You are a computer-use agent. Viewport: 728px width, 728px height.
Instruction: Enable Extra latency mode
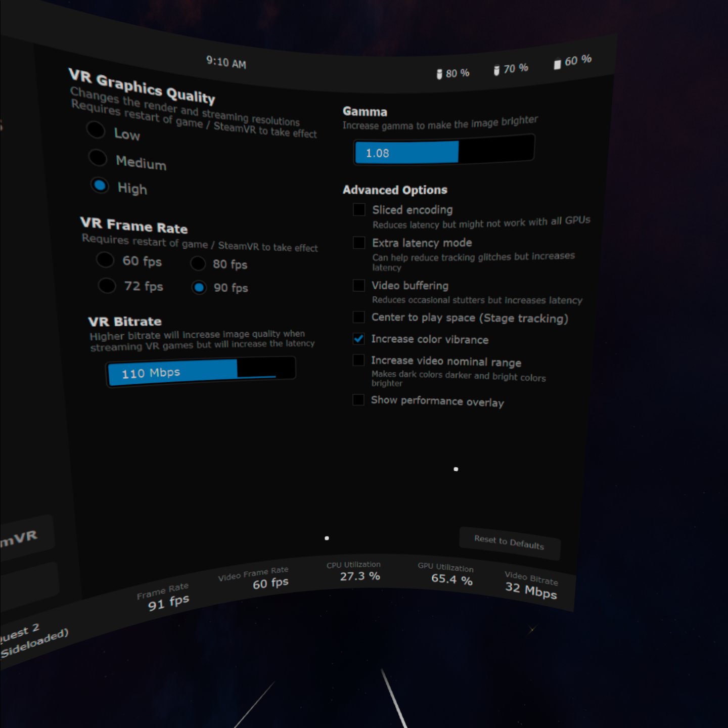tap(358, 243)
